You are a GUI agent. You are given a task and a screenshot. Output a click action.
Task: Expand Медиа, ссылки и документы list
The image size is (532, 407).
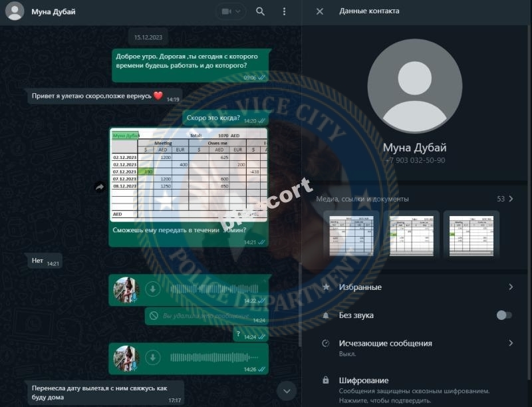(x=414, y=199)
